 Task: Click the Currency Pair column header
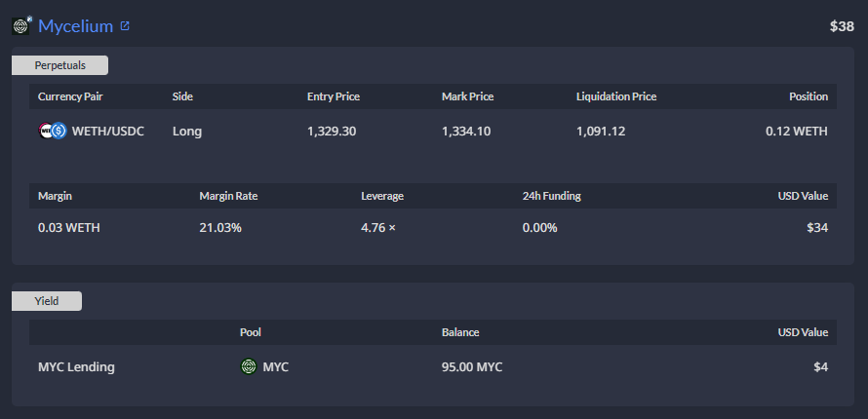coord(70,96)
